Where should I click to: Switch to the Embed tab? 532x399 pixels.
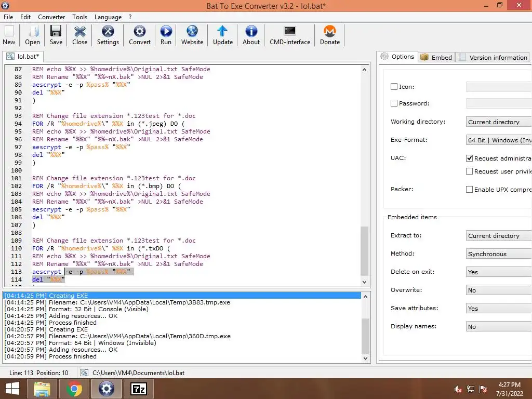pos(436,57)
